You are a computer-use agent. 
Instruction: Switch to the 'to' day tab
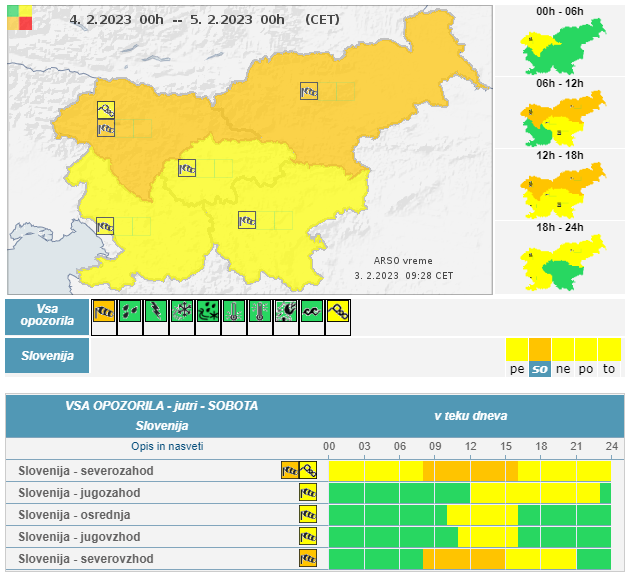point(609,369)
